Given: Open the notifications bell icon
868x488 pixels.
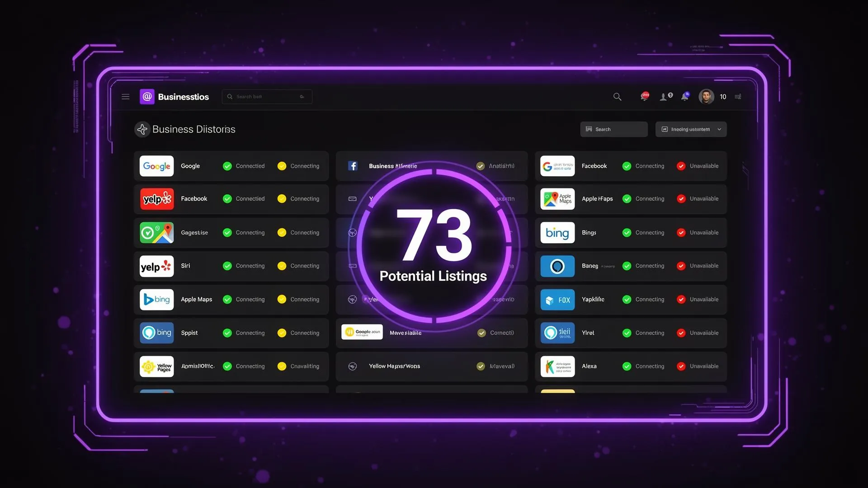Looking at the screenshot, I should pos(685,97).
